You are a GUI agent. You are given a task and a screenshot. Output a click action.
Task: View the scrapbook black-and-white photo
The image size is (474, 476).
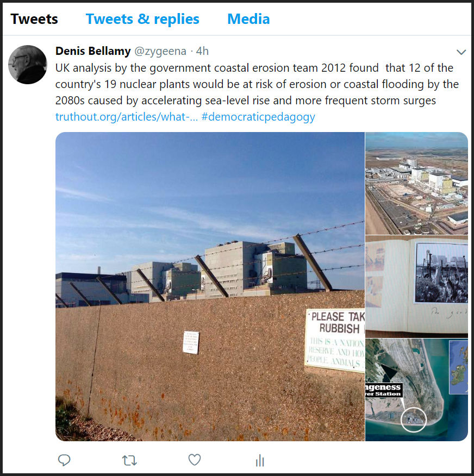[416, 286]
